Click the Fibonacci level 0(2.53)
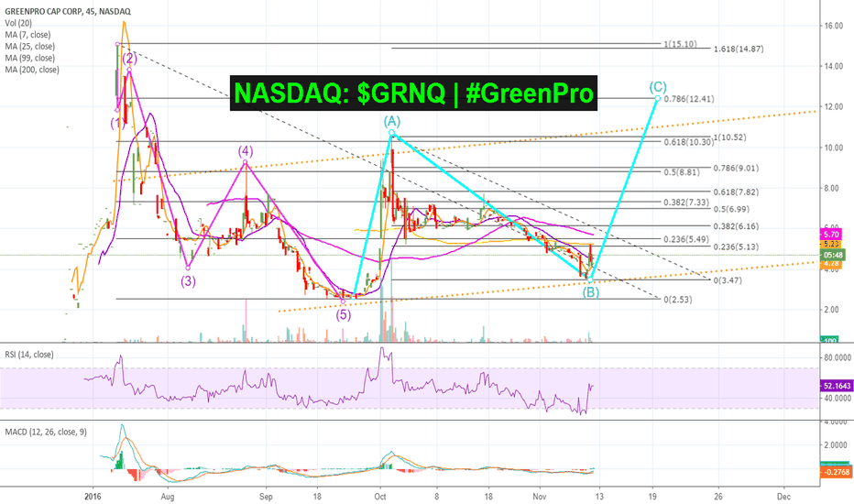The height and width of the screenshot is (504, 854). pos(677,299)
